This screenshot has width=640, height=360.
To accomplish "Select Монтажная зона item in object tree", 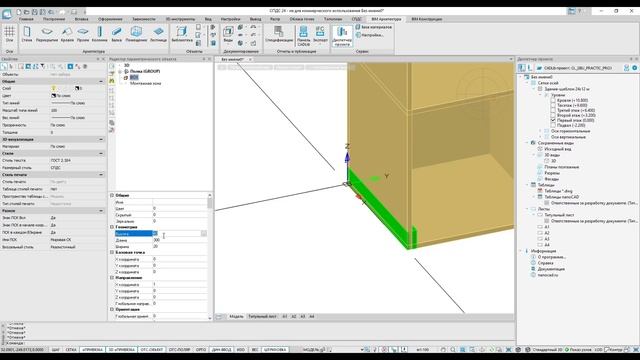I will tap(145, 83).
